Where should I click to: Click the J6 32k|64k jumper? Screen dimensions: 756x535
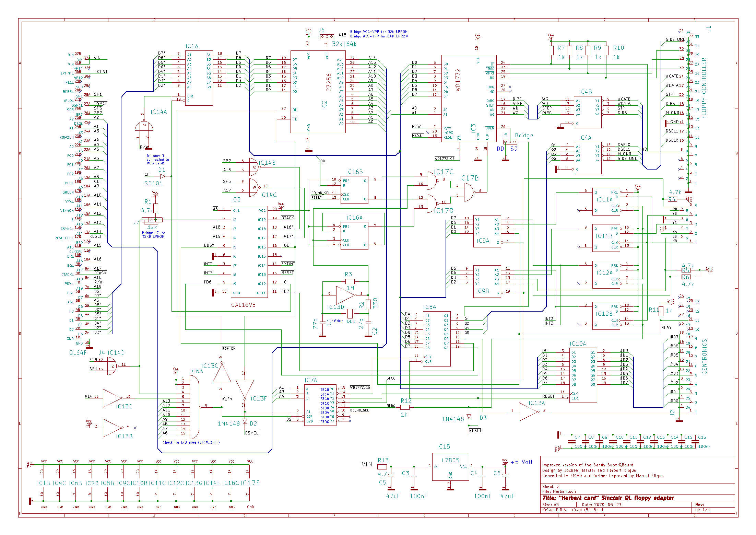(x=327, y=36)
